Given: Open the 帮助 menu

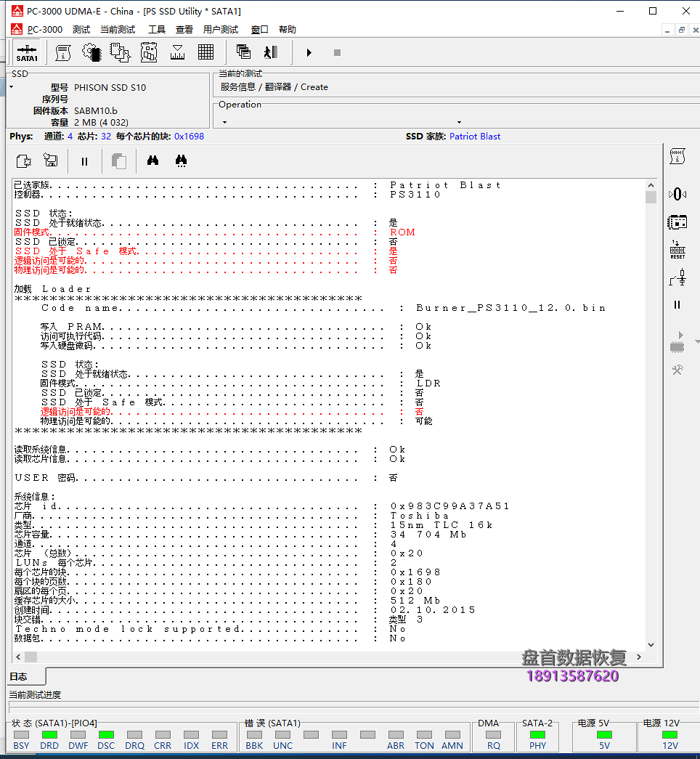Looking at the screenshot, I should [287, 30].
